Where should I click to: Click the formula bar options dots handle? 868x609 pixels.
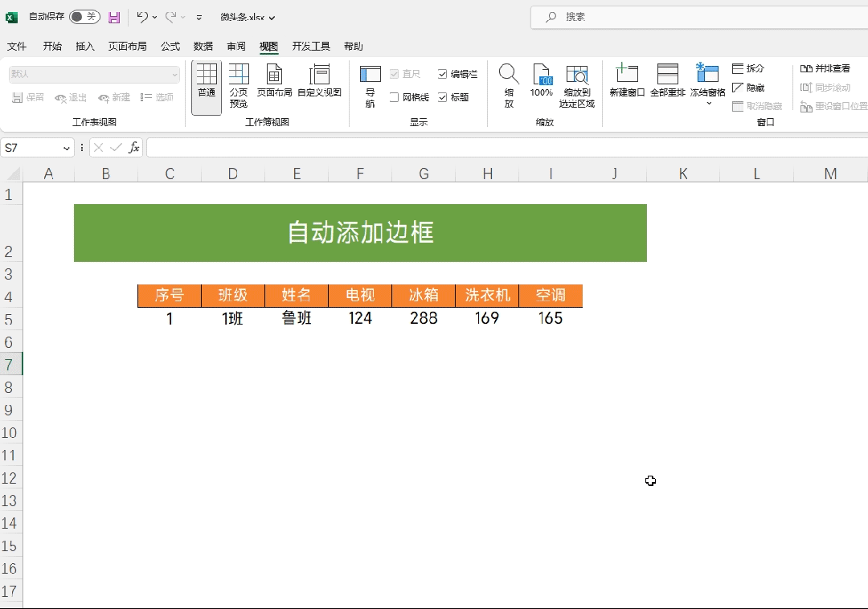[x=82, y=148]
